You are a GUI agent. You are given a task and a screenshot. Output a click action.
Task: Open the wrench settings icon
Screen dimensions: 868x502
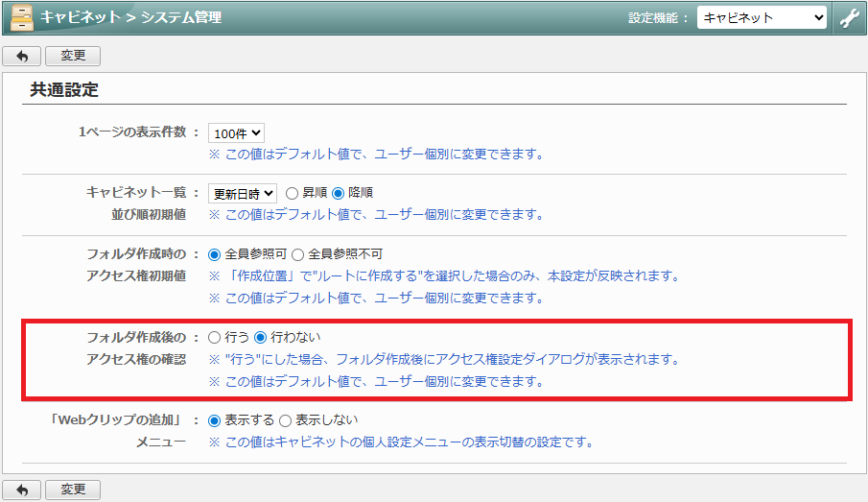click(848, 18)
